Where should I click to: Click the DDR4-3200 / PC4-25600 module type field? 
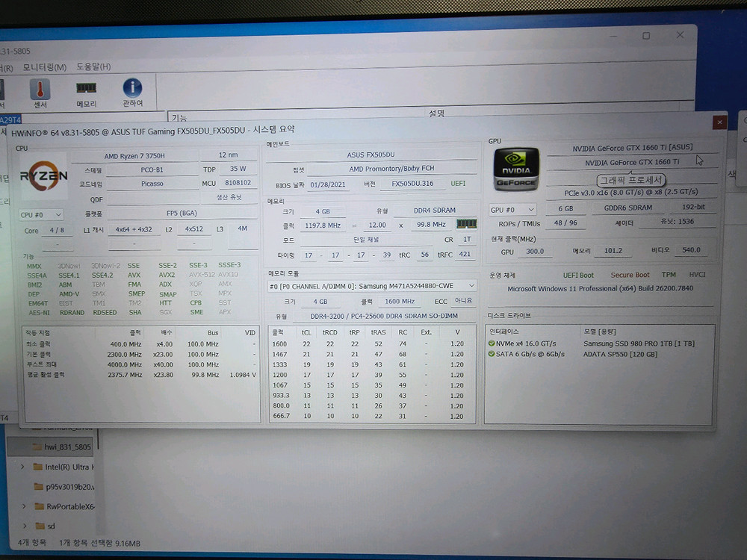[x=384, y=316]
